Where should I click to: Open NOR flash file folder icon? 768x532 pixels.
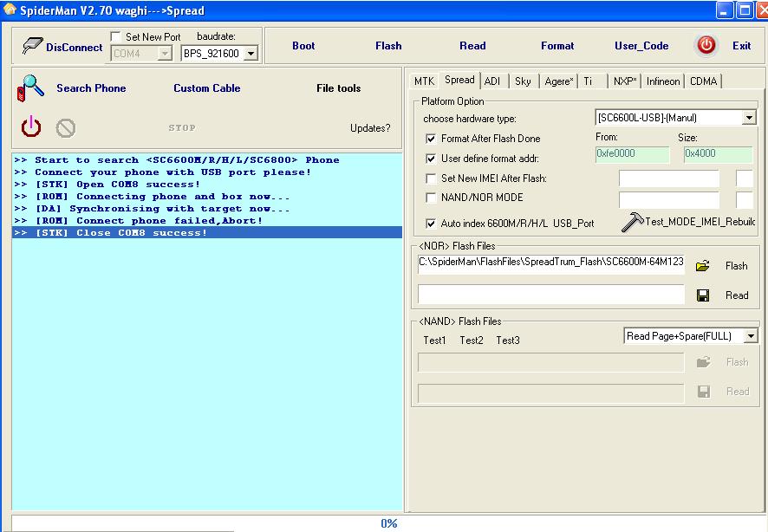pos(702,266)
